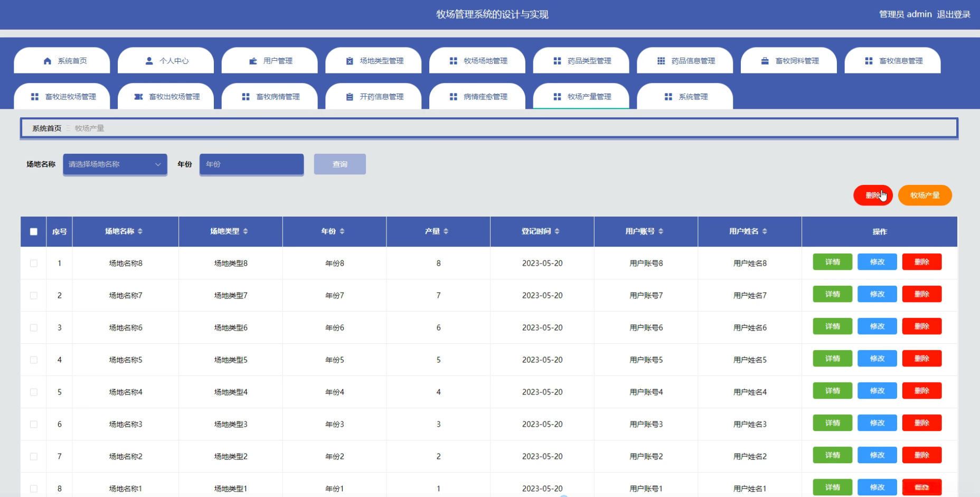Click the icon beside 场地类型管理
The height and width of the screenshot is (497, 980).
pos(350,61)
